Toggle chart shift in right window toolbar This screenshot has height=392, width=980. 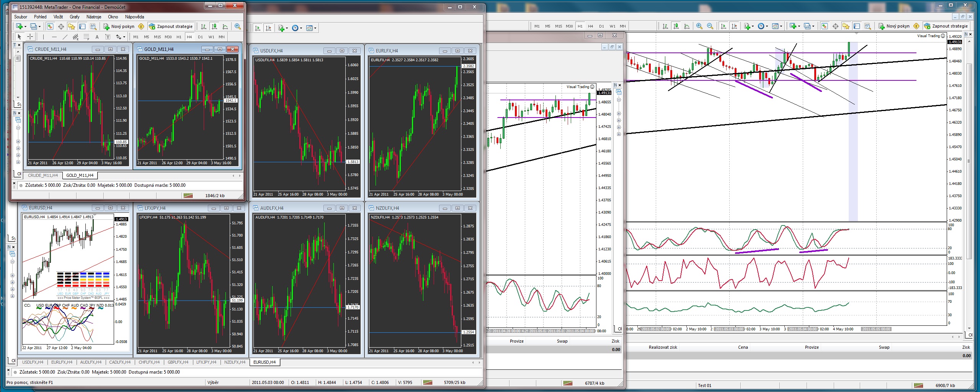[x=734, y=26]
